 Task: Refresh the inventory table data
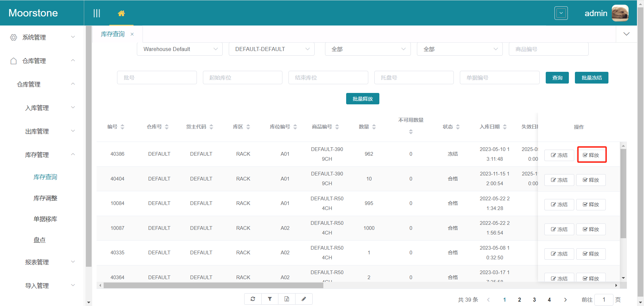coord(253,299)
